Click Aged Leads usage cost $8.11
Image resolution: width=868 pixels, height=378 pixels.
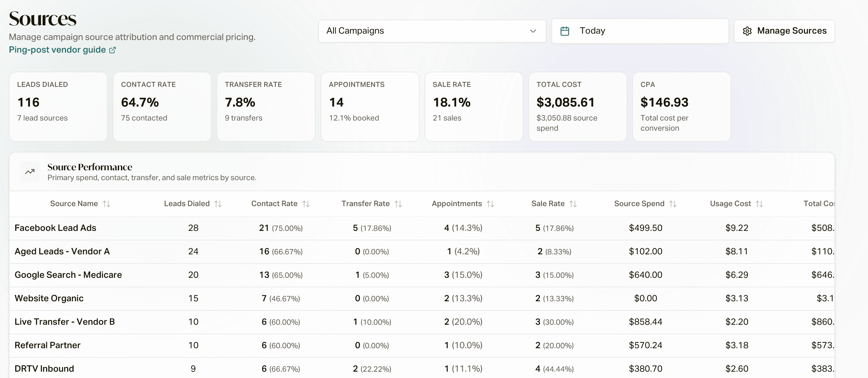coord(737,251)
